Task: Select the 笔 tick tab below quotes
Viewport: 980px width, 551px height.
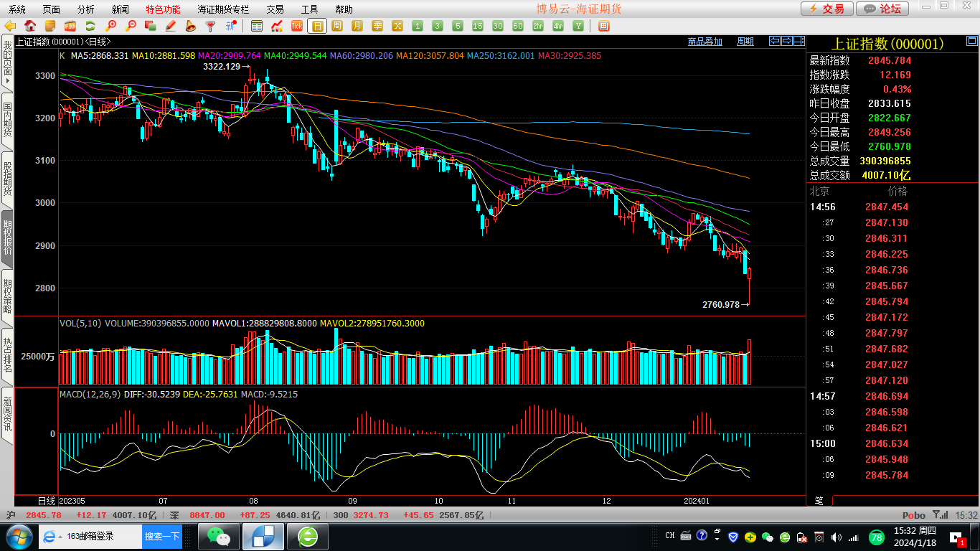Action: [819, 500]
